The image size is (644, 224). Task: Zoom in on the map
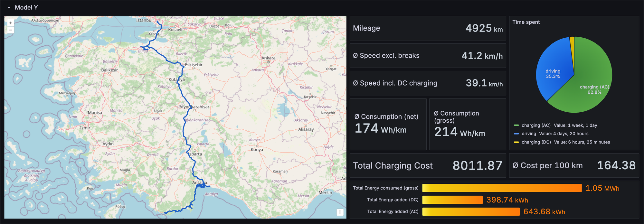[x=11, y=23]
